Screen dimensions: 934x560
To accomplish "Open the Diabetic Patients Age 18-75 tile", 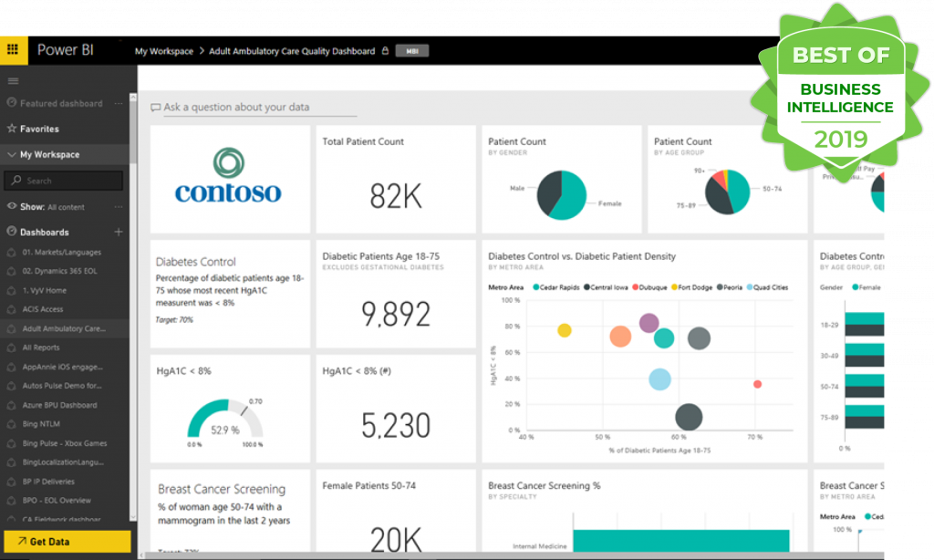I will coord(396,294).
